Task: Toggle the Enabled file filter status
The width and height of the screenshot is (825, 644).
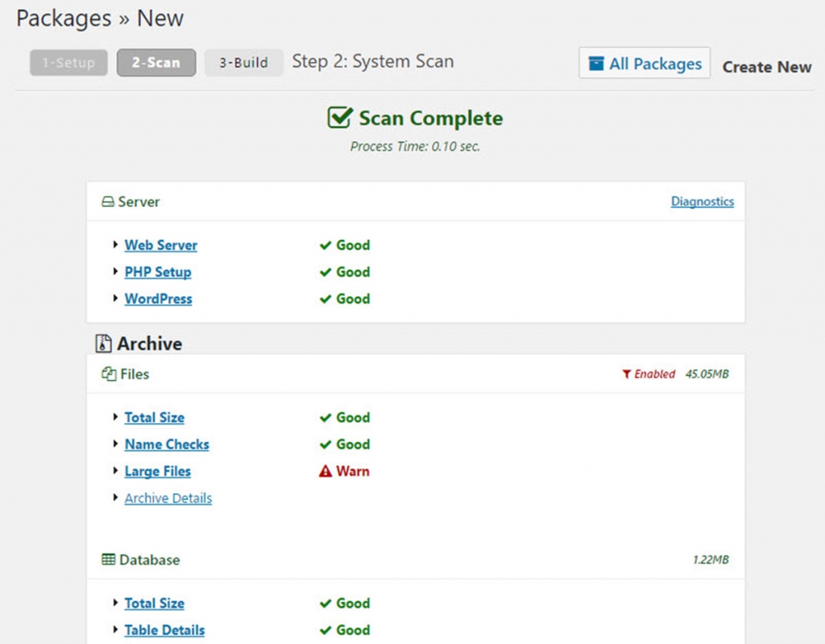Action: [x=649, y=374]
